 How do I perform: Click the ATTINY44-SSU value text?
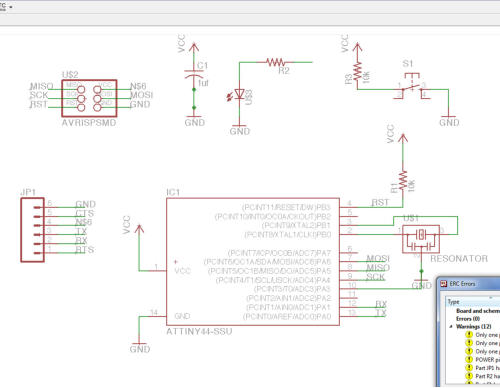(199, 332)
